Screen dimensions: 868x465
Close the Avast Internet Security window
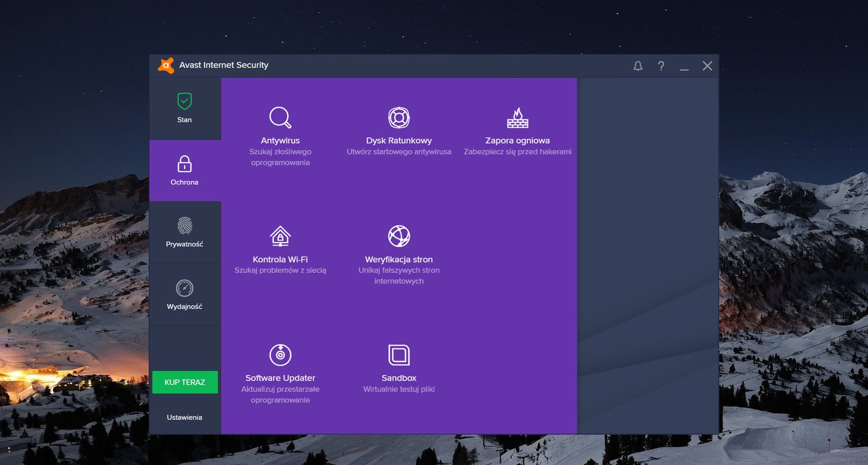tap(708, 66)
